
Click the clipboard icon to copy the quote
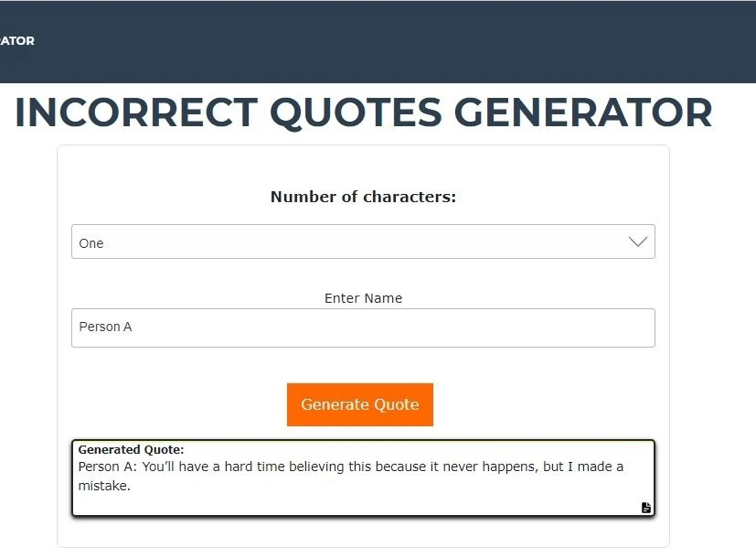click(x=645, y=507)
